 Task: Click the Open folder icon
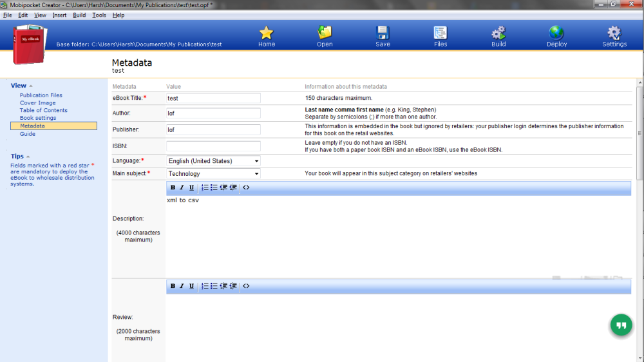point(325,33)
